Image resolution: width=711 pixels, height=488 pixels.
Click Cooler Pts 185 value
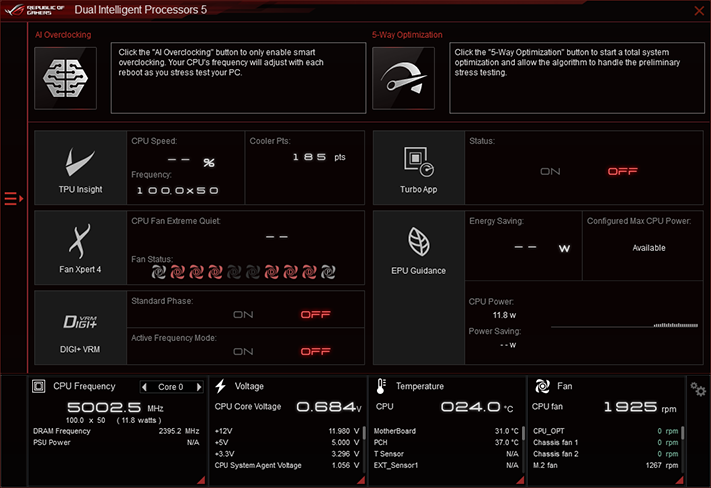(x=309, y=157)
